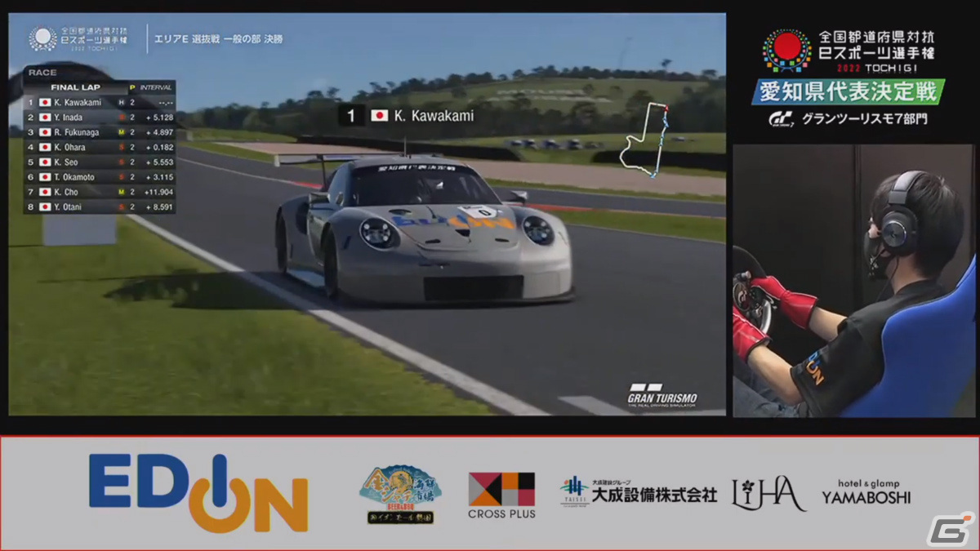Click the Japan flag beside K. Kawakami in leaderboard

click(45, 103)
